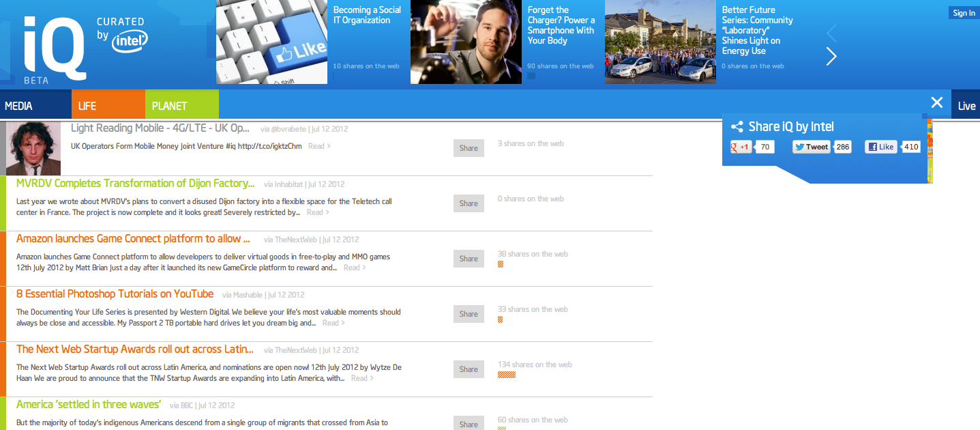Read 'Becoming a Social IT Organization'
This screenshot has width=980, height=430.
[x=367, y=15]
